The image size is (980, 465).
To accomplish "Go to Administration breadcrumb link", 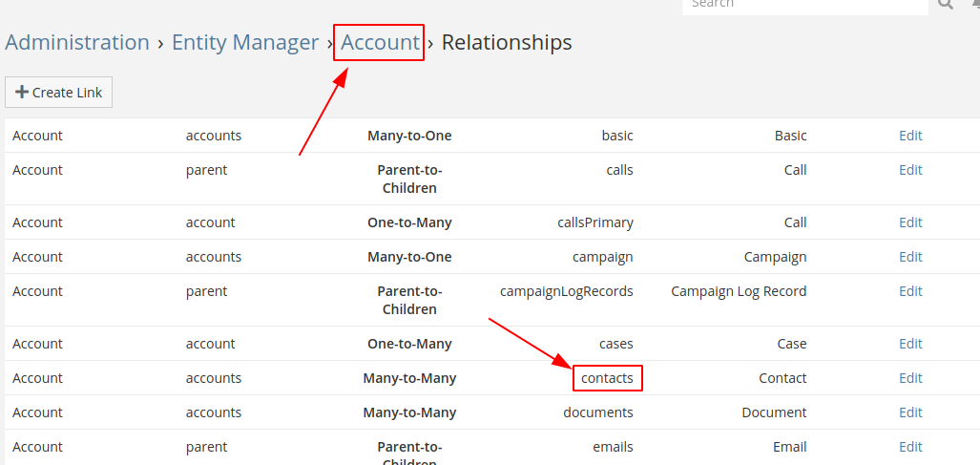I will [77, 43].
